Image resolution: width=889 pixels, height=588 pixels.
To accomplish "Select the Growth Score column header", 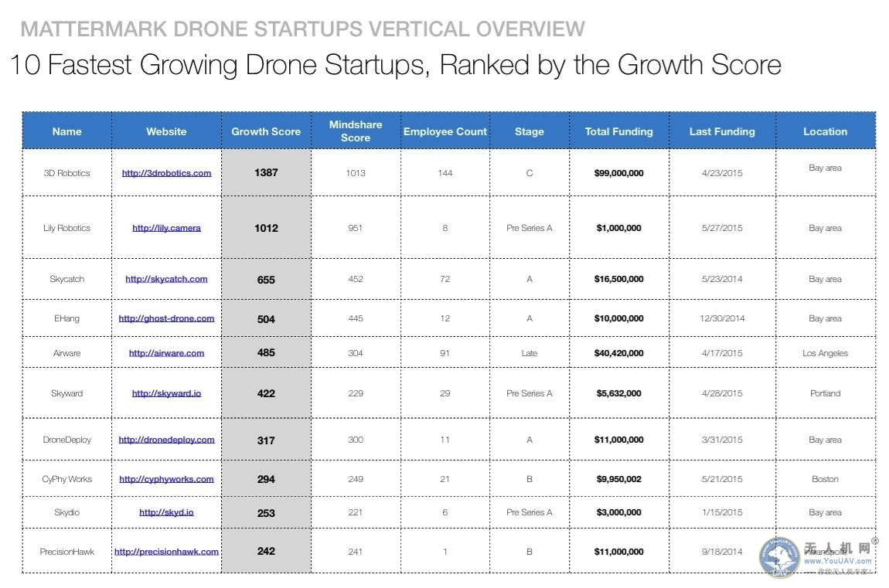I will coord(266,131).
